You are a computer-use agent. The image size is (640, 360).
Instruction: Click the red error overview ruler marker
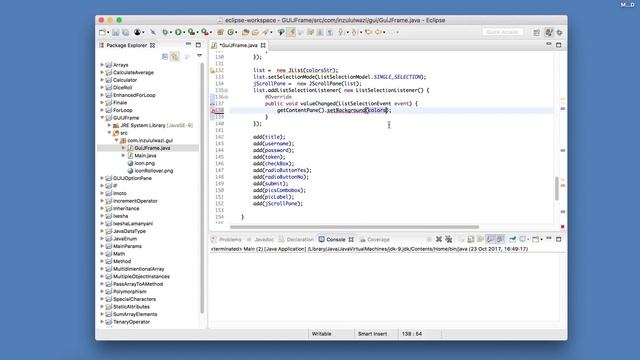[562, 227]
